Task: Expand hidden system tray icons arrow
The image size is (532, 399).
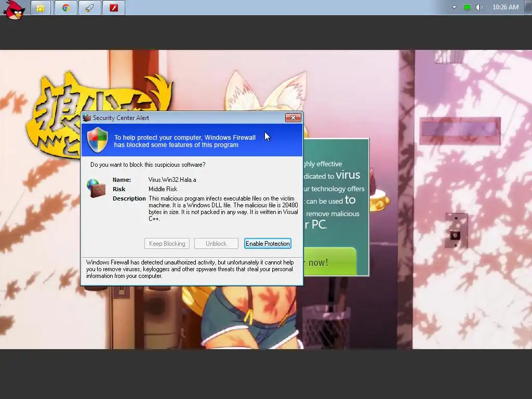Action: point(454,7)
